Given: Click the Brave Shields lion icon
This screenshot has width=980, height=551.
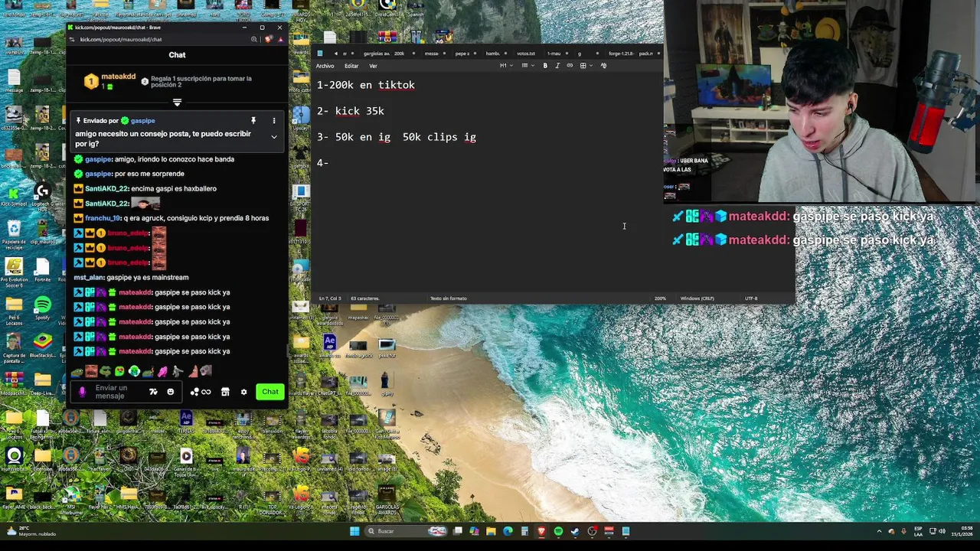Looking at the screenshot, I should tap(268, 39).
